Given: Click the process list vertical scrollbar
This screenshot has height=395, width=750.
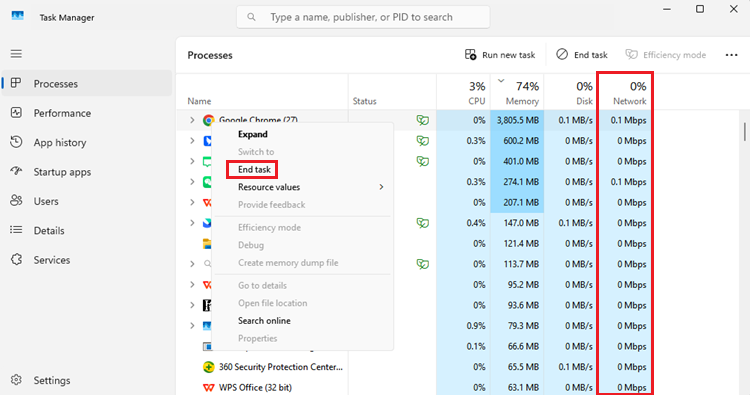Looking at the screenshot, I should point(744,132).
